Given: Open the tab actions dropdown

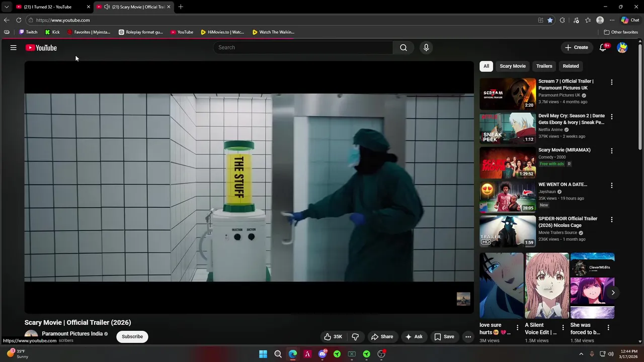Looking at the screenshot, I should (7, 7).
